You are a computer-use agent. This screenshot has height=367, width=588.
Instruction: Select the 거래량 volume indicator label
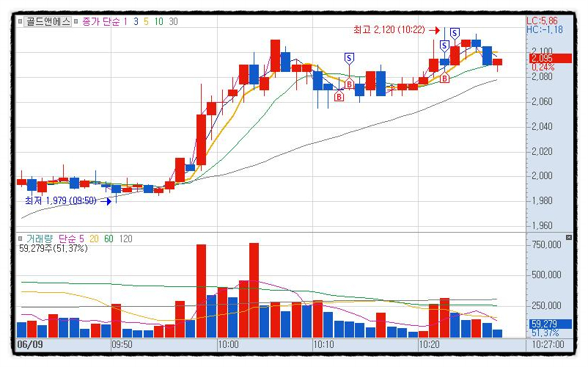pos(40,239)
